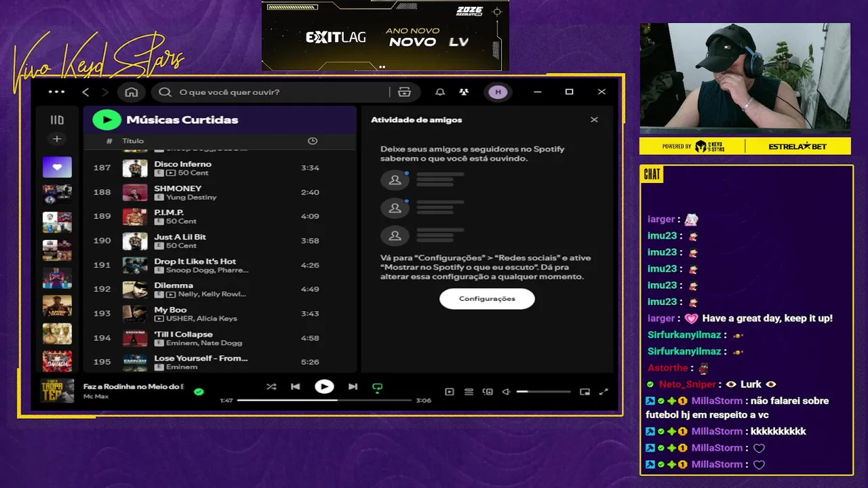Click the central play button in player bar
Image resolution: width=868 pixels, height=488 pixels.
[324, 387]
